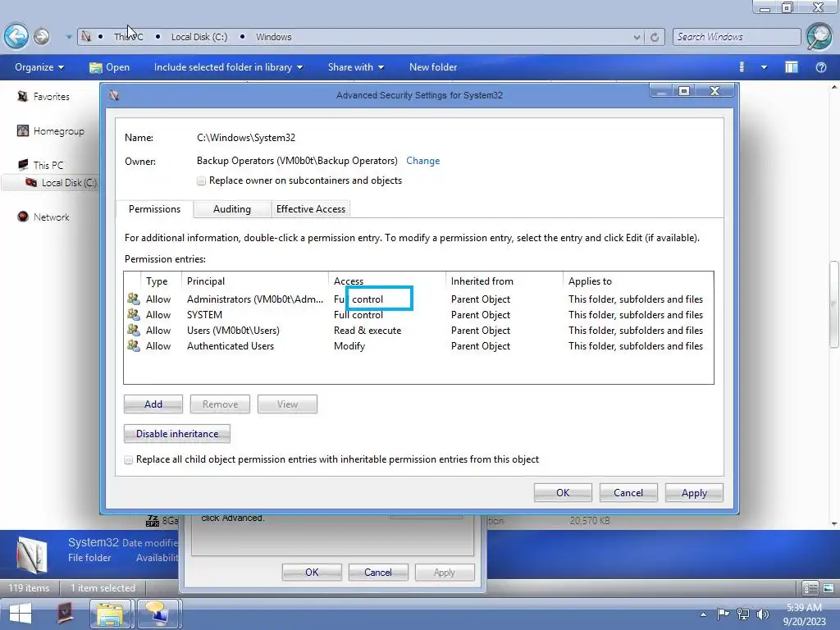This screenshot has height=630, width=840.
Task: Go back with the blue Back arrow
Action: click(x=16, y=36)
